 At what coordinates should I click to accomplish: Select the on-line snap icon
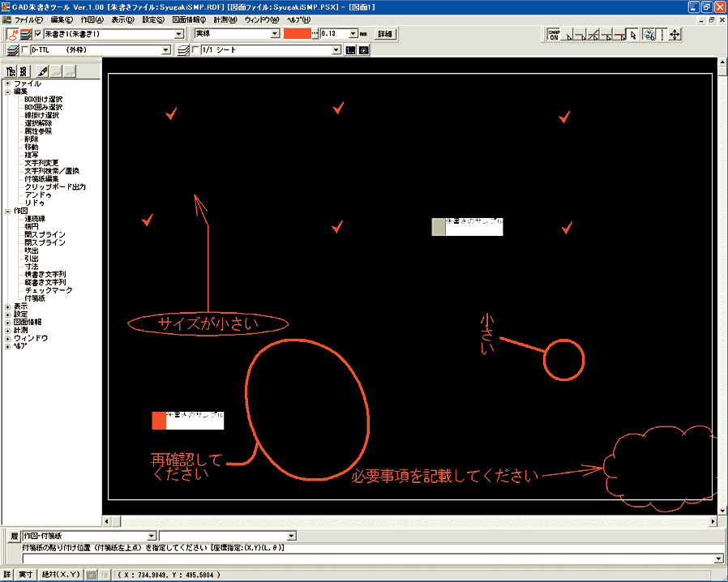click(619, 34)
